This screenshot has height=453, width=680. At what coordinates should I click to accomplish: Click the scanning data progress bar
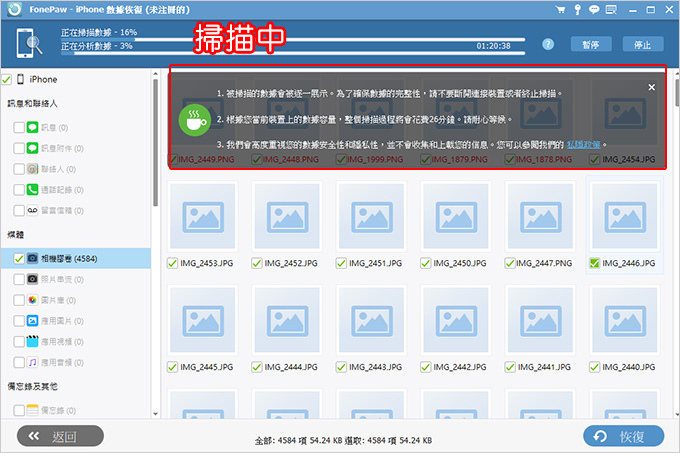click(x=293, y=39)
